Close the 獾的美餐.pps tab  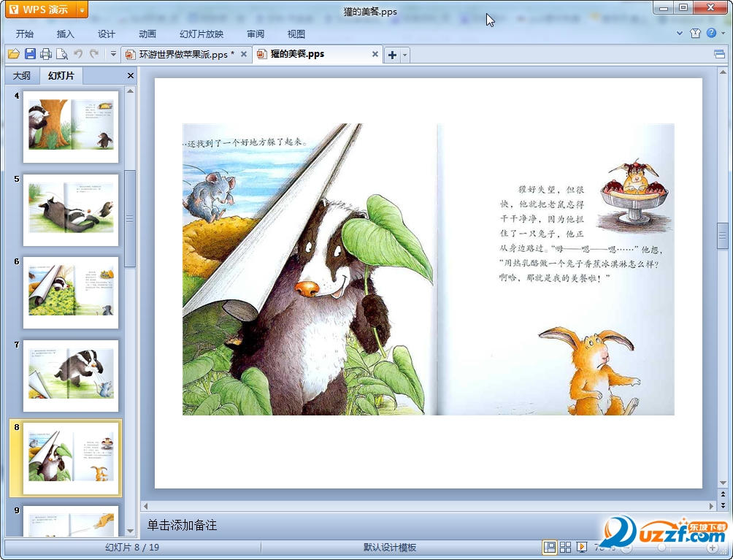click(375, 54)
